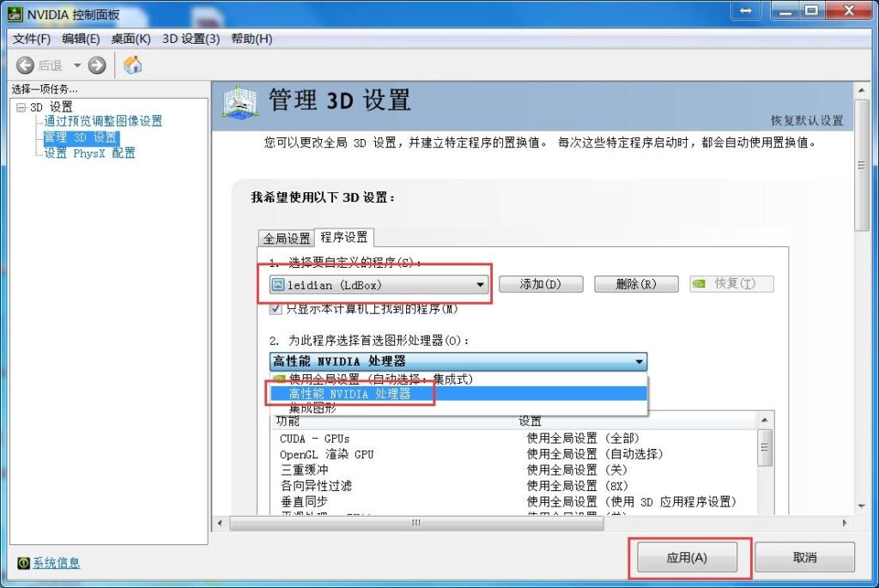The height and width of the screenshot is (588, 879).
Task: Select 通过预览调整图像设置 in task tree
Action: click(x=103, y=121)
